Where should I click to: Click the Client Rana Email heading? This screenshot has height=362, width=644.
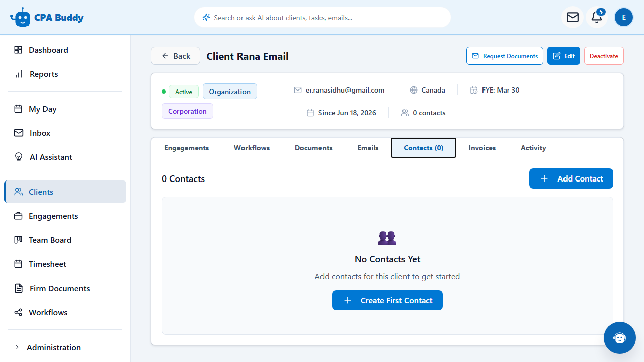pos(248,56)
